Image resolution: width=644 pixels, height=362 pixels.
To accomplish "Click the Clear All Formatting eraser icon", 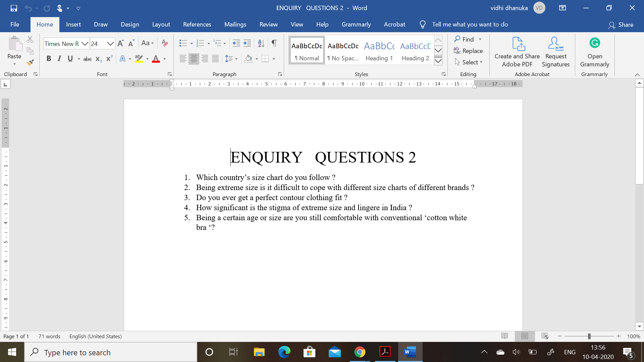I will coord(165,43).
